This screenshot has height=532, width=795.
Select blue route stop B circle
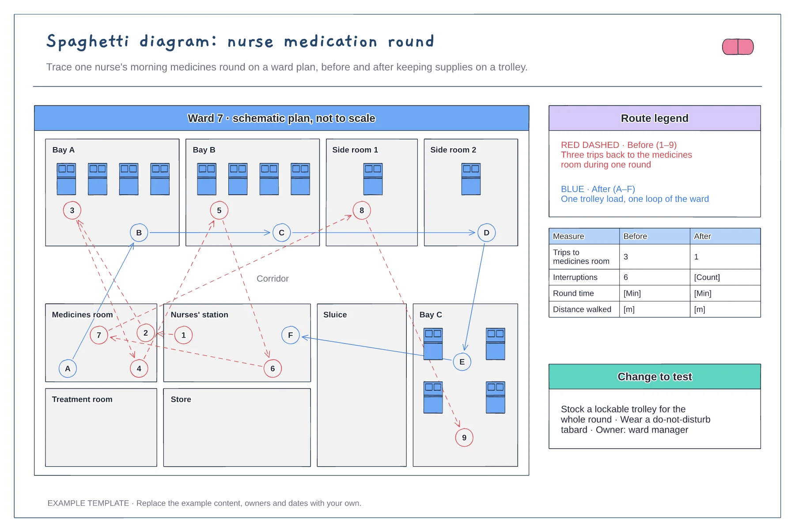point(139,233)
